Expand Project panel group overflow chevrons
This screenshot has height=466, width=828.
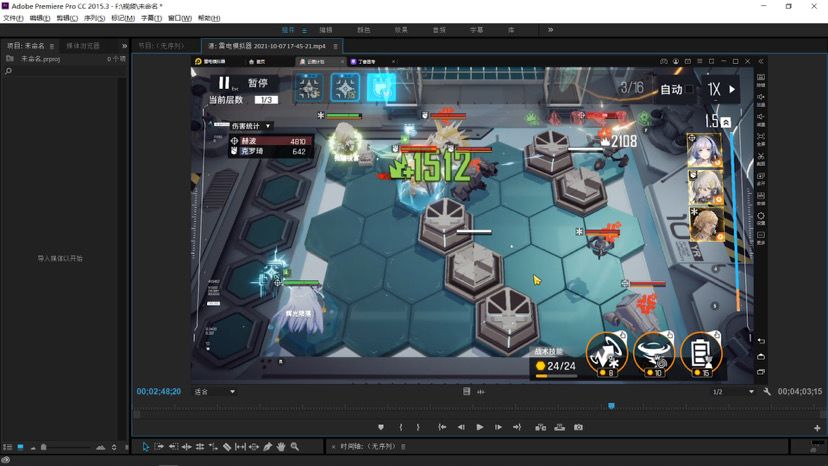tap(125, 46)
